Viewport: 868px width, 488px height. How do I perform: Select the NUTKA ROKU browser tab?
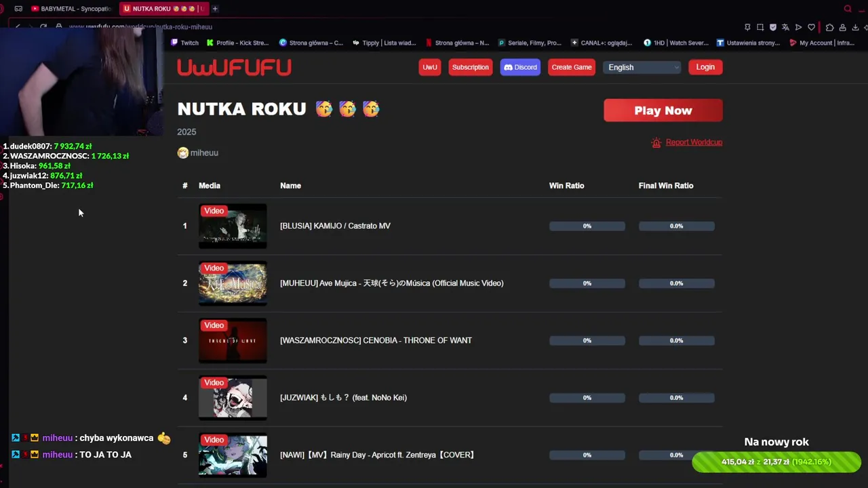(163, 9)
